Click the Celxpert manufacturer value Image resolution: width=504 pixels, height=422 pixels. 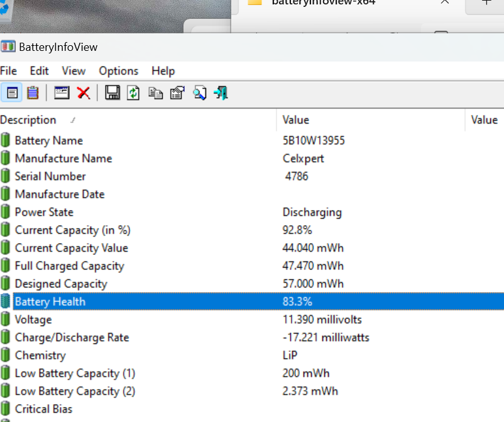pyautogui.click(x=304, y=159)
